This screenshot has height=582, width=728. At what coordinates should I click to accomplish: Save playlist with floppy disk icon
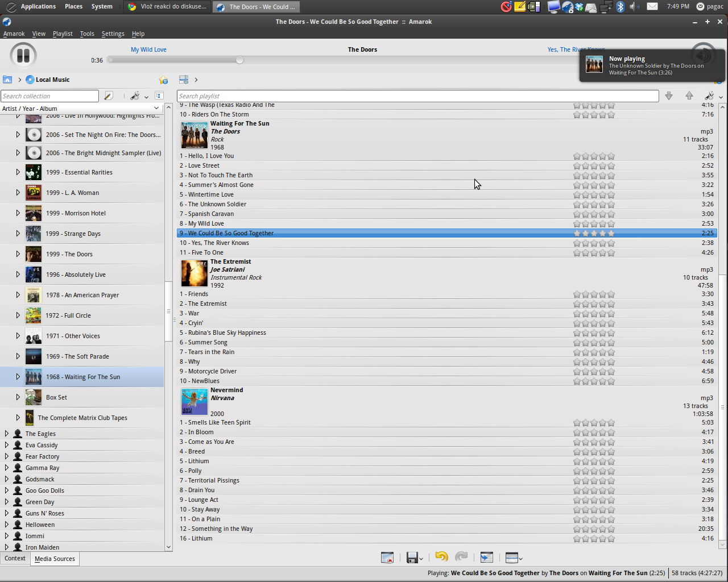coord(412,558)
